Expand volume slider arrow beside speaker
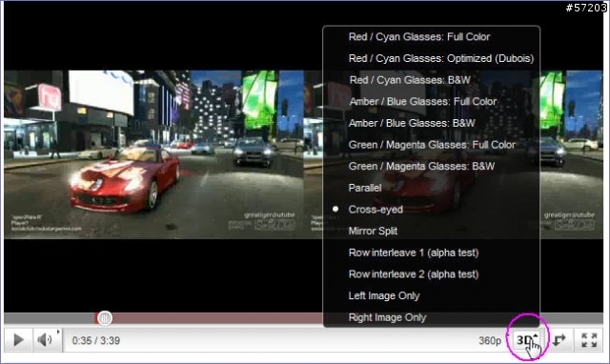Screen dimensions: 610x364 click(58, 333)
